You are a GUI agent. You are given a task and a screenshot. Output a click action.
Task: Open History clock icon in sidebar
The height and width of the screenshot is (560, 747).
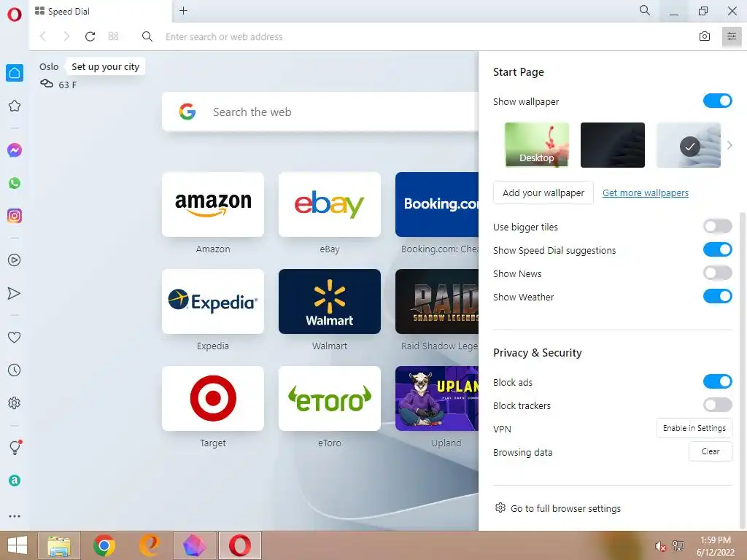coord(15,370)
